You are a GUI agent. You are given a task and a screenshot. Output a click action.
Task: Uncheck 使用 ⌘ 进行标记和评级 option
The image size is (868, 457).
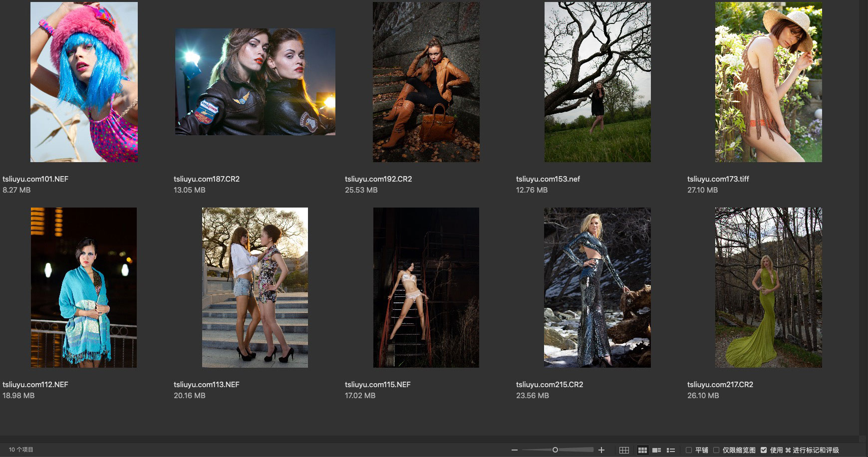[x=764, y=450]
